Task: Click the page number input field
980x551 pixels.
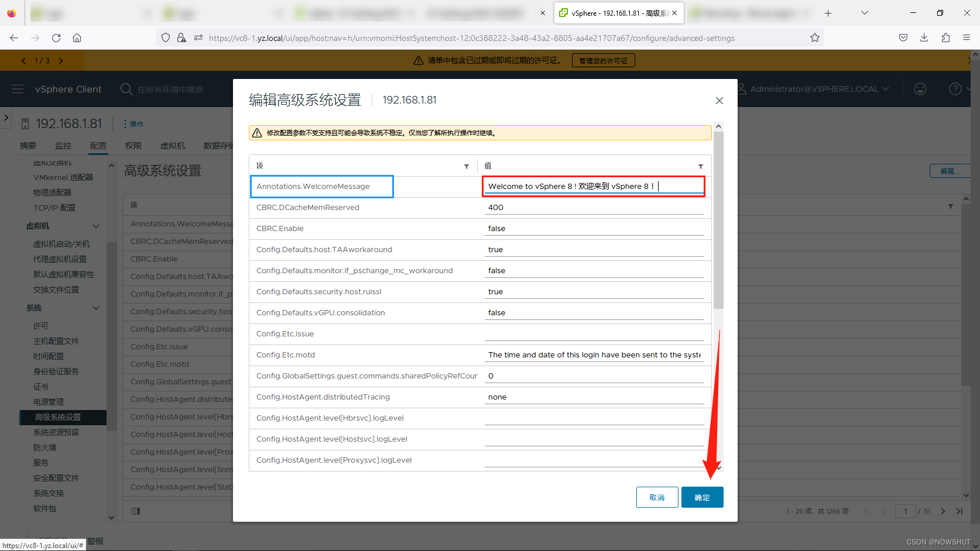Action: [x=905, y=511]
